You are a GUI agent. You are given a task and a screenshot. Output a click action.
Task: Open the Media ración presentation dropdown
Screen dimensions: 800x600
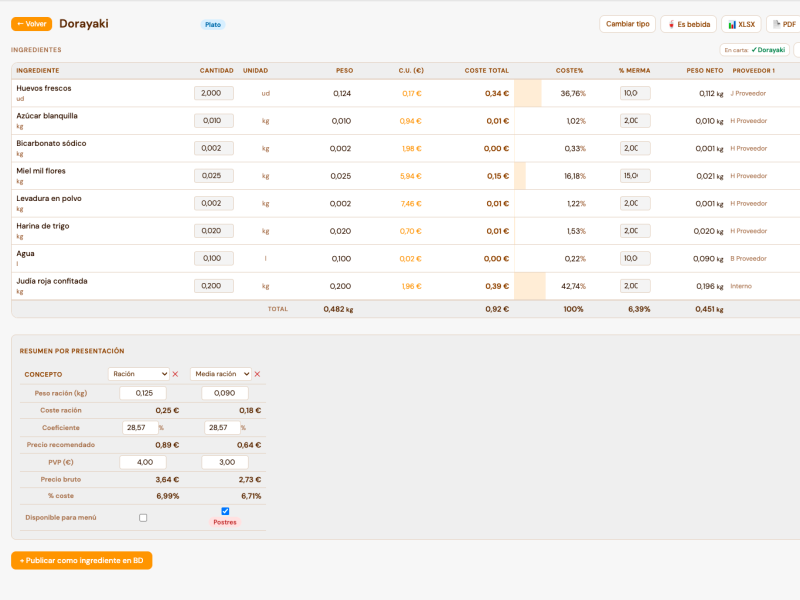tap(220, 374)
